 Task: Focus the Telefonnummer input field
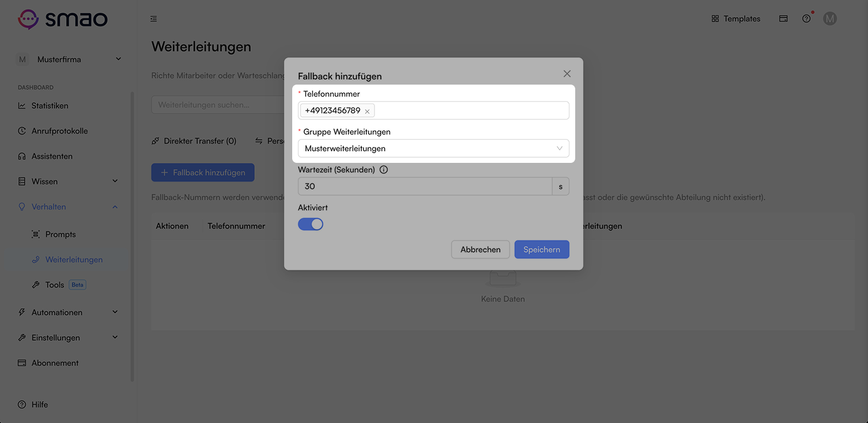pyautogui.click(x=434, y=110)
